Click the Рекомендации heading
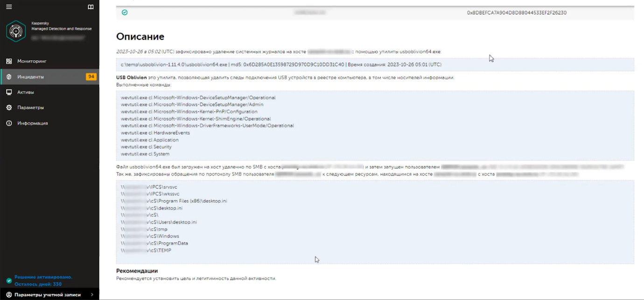The height and width of the screenshot is (300, 644). pos(137,271)
